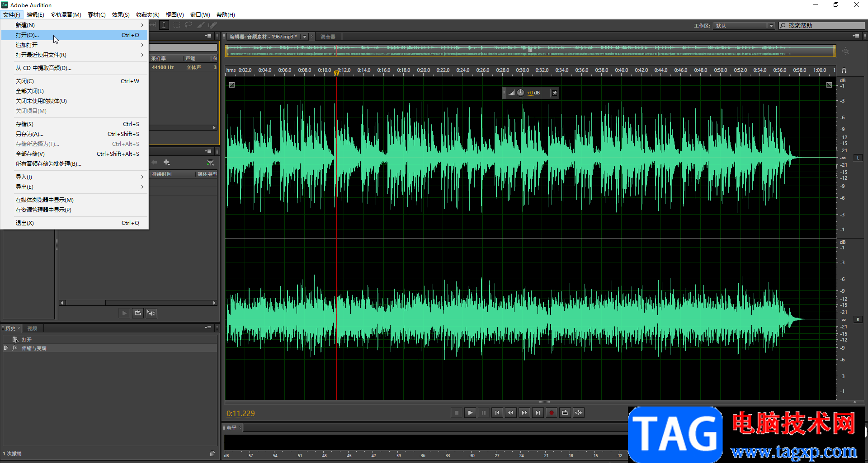This screenshot has width=868, height=463.
Task: Click the headphone icon beside the timeline ruler
Action: coord(844,70)
